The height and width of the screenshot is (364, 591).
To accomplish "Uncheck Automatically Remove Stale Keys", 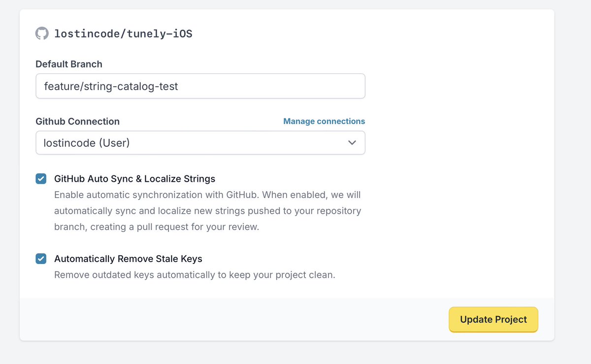I will tap(41, 259).
